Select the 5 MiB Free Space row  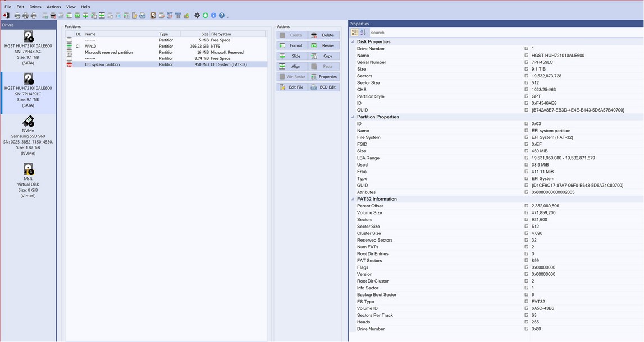pyautogui.click(x=166, y=40)
